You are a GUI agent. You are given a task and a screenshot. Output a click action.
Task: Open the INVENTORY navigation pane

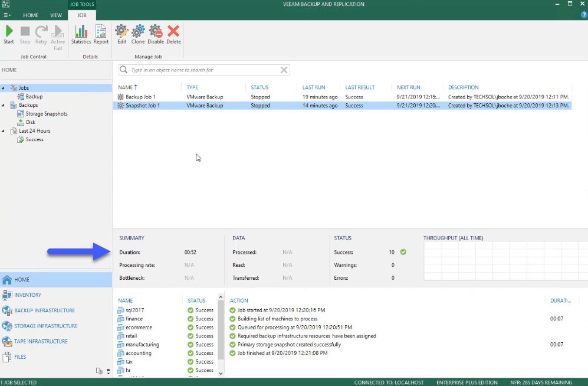click(x=56, y=295)
